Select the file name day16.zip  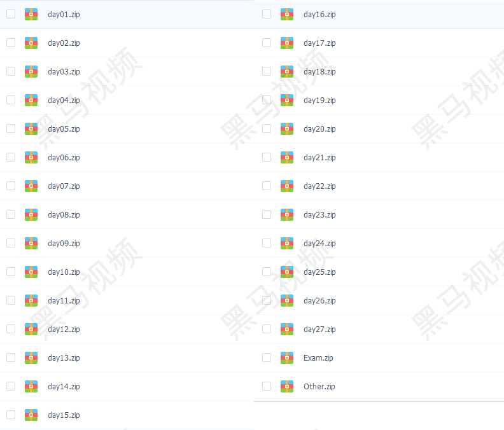[x=319, y=15]
